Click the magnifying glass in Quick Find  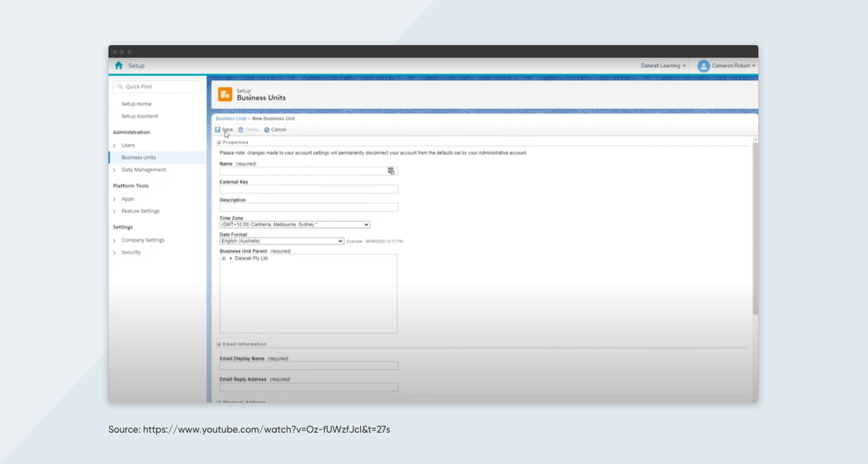point(120,86)
